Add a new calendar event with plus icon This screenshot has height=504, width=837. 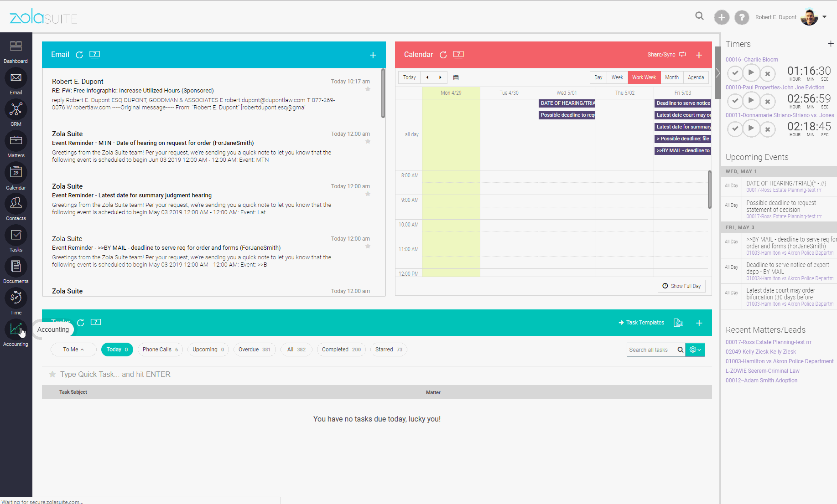coord(699,55)
